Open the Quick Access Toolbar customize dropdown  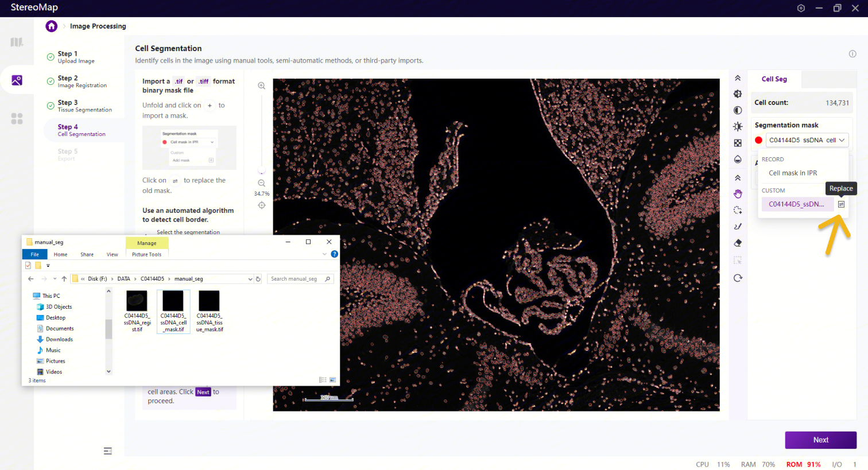[48, 266]
